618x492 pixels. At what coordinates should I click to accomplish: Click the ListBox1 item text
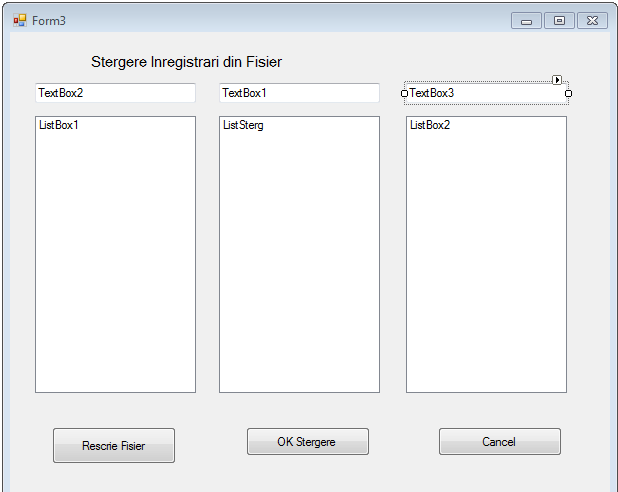[59, 125]
